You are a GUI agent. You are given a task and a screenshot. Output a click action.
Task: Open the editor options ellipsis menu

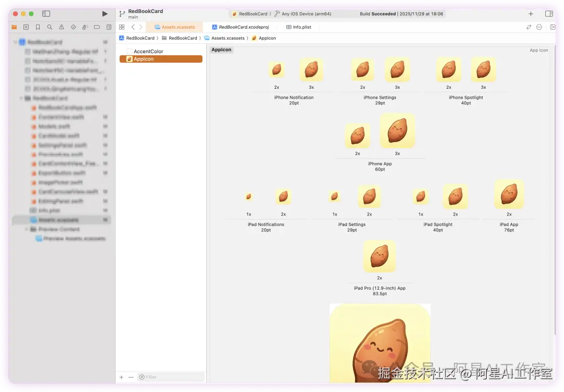539,27
